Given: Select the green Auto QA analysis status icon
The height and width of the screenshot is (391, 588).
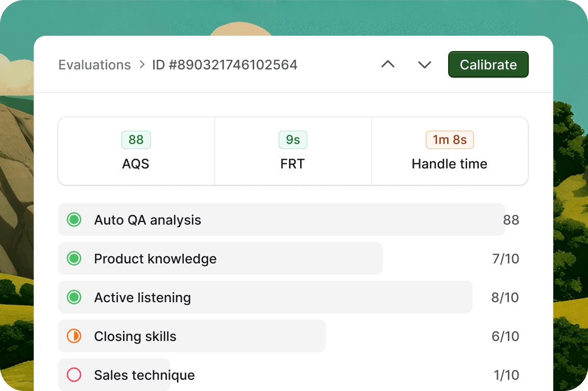Looking at the screenshot, I should [x=74, y=219].
